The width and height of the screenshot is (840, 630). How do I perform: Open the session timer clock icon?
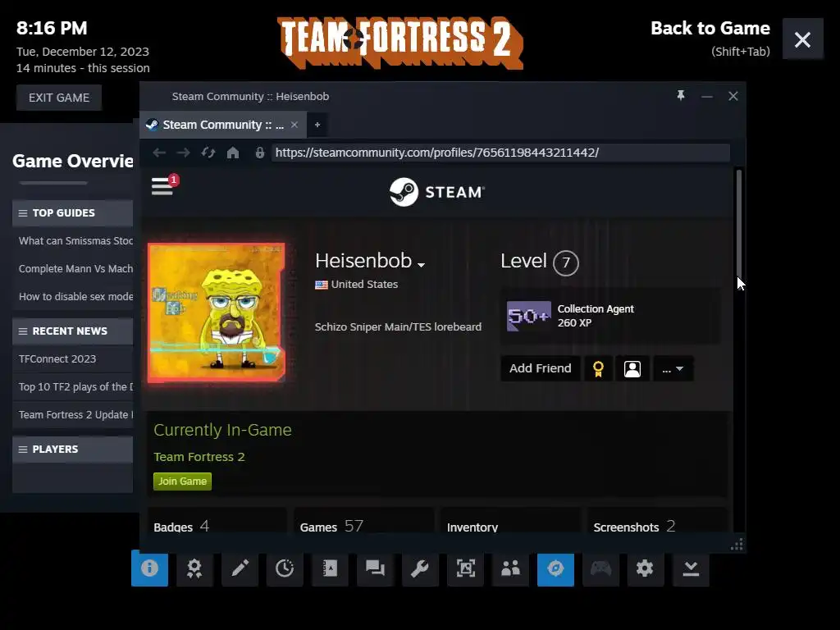click(285, 568)
